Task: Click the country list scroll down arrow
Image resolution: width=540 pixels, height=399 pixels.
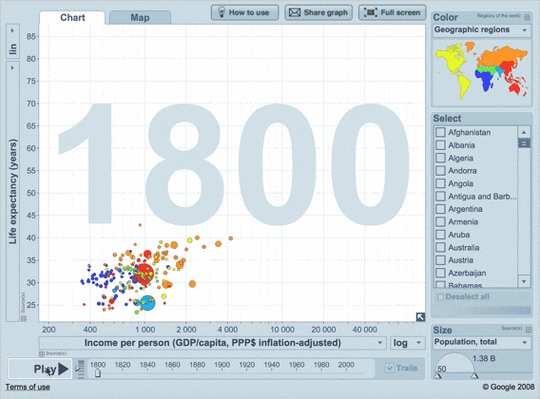Action: [x=524, y=281]
